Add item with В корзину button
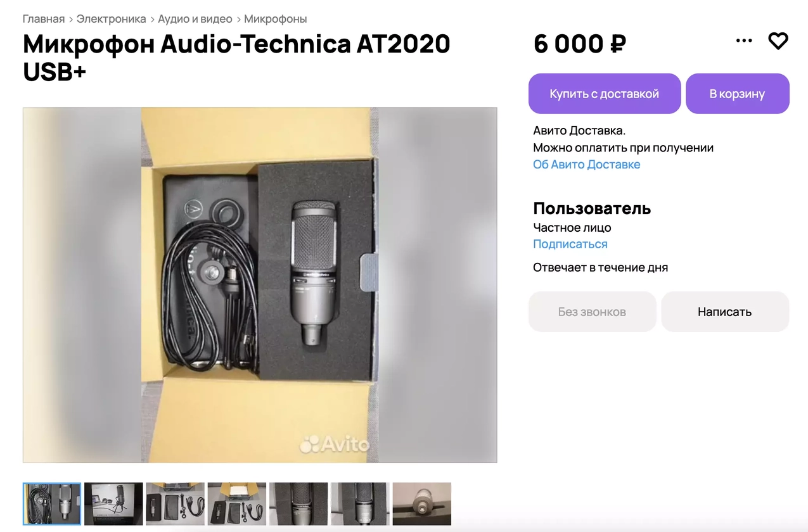The width and height of the screenshot is (808, 532). [737, 94]
